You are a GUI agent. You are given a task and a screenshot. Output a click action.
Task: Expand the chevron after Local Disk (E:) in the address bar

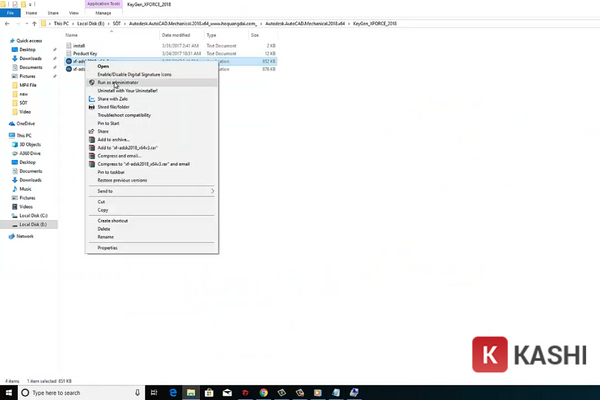(x=109, y=24)
